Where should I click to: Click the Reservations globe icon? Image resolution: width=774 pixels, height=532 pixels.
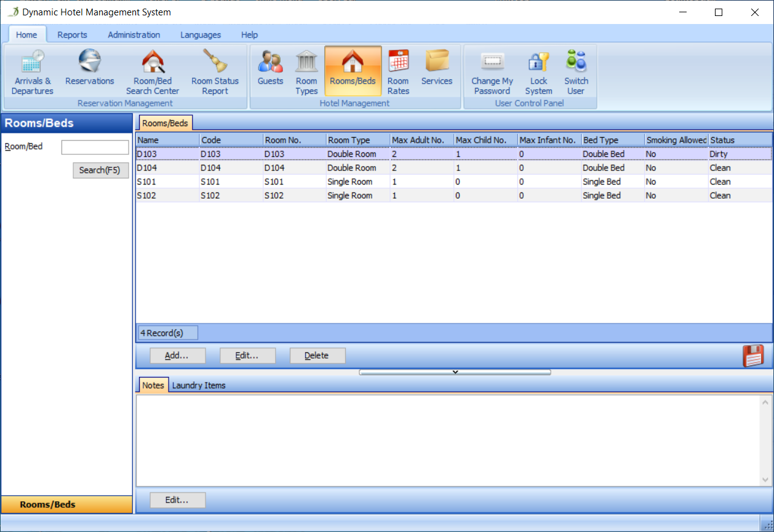click(x=90, y=68)
